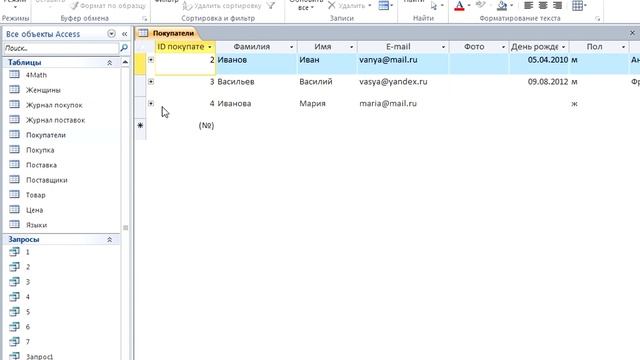Open the Товар table
The width and height of the screenshot is (640, 360).
(x=36, y=195)
